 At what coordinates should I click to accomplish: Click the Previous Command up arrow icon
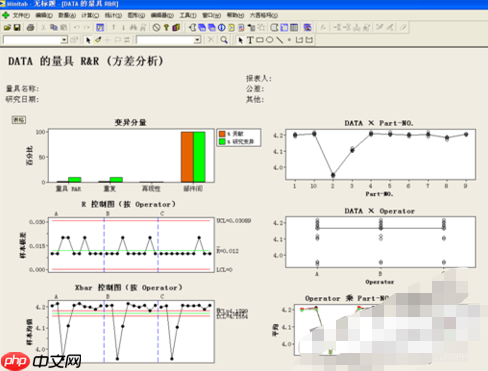pyautogui.click(x=114, y=27)
